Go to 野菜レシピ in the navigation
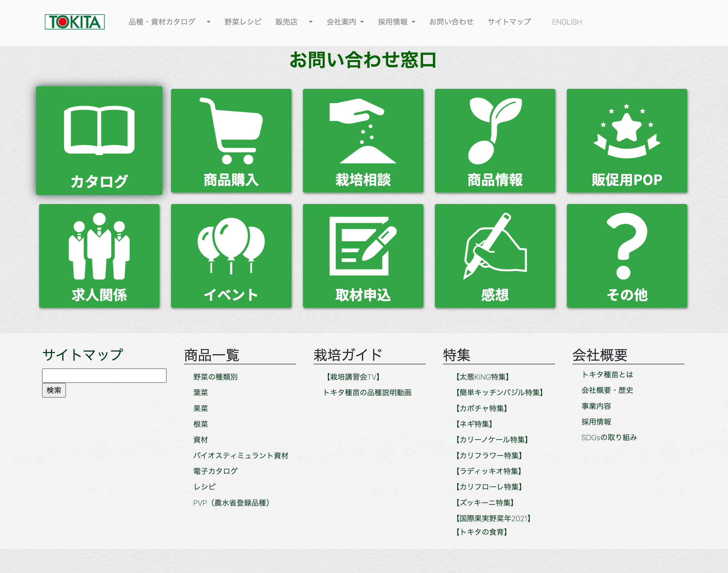728x573 pixels. [243, 22]
